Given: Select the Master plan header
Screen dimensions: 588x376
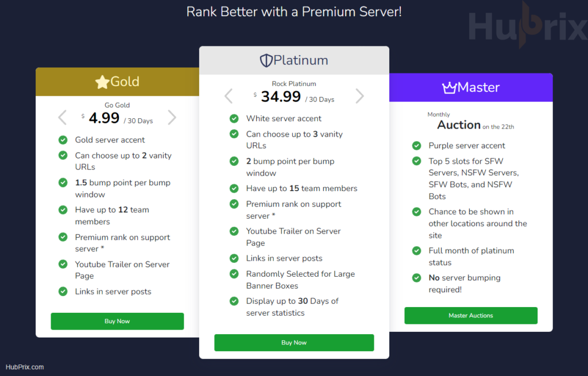Looking at the screenshot, I should point(471,87).
